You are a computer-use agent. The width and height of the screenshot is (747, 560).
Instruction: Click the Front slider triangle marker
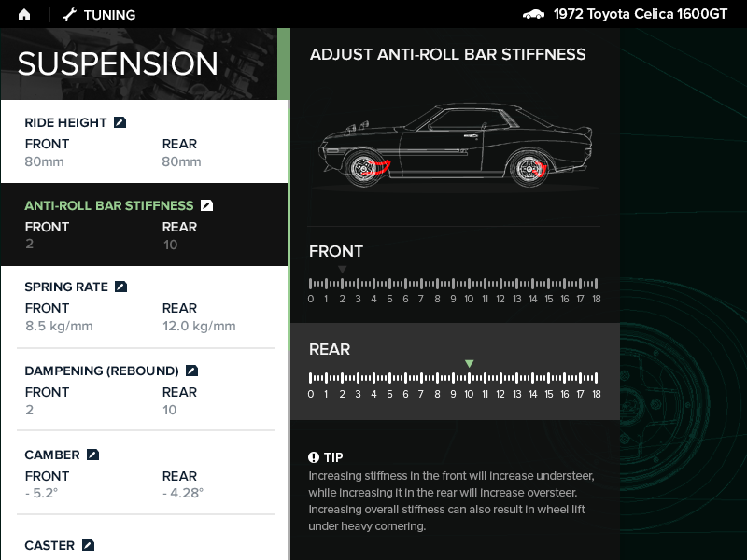pyautogui.click(x=343, y=269)
